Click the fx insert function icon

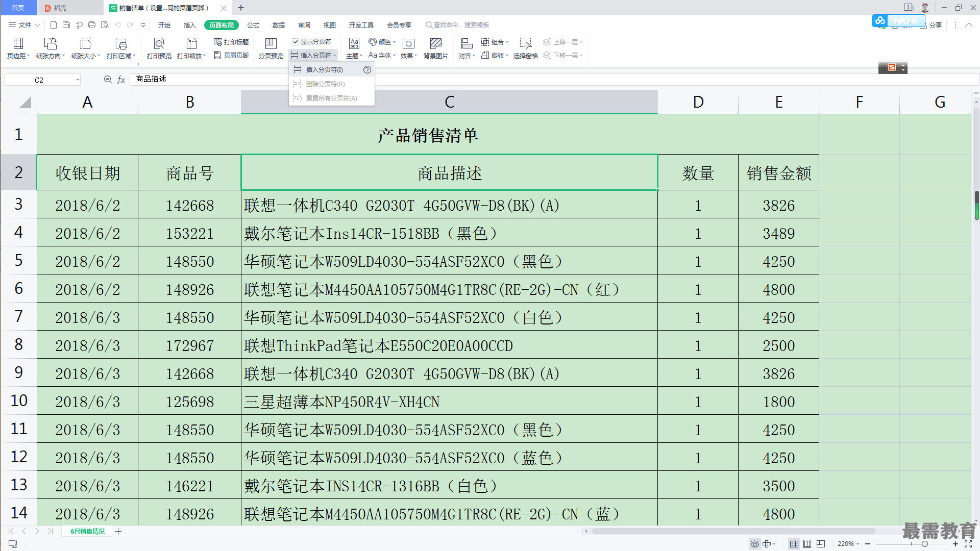click(x=121, y=80)
